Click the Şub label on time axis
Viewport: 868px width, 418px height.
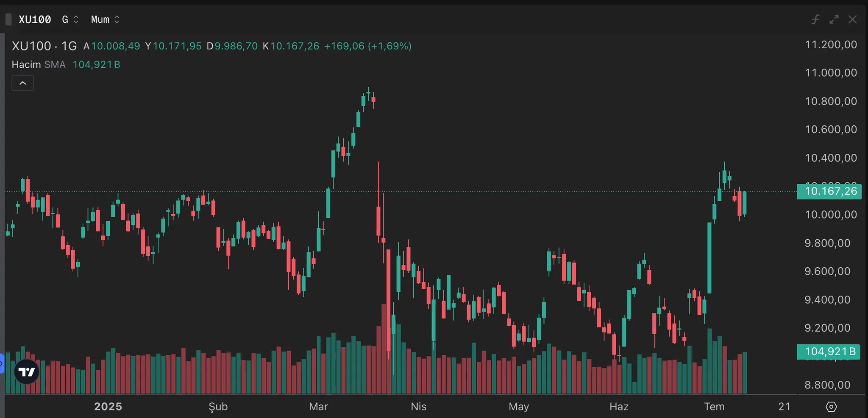tap(218, 407)
